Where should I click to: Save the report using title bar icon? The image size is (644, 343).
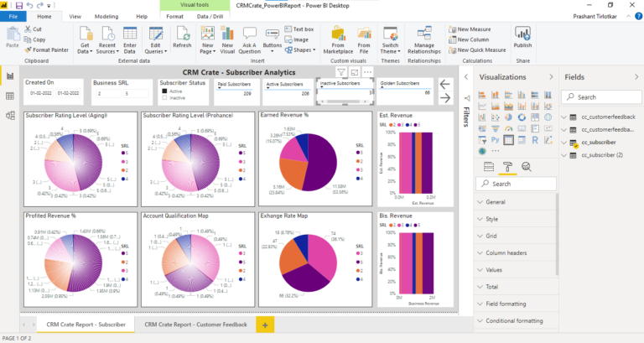(19, 5)
